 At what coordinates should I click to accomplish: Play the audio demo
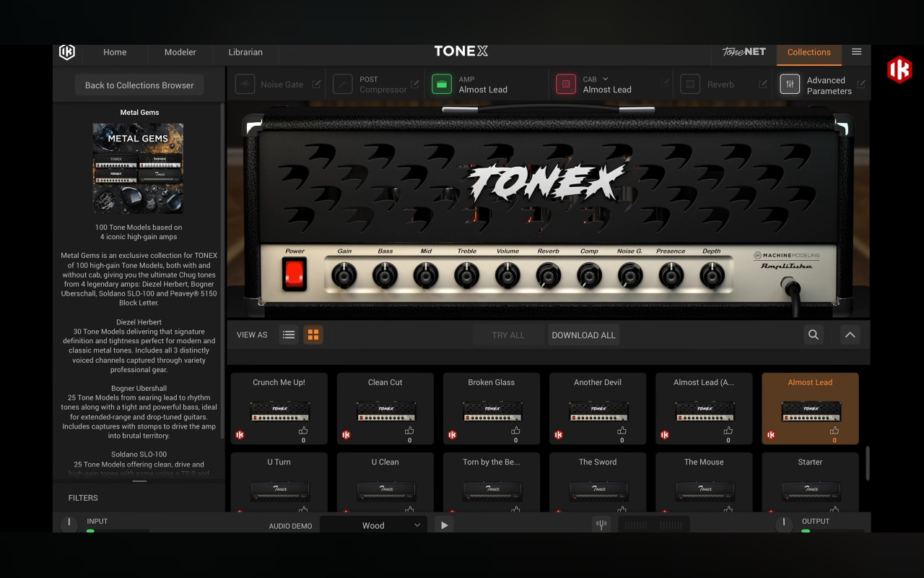click(445, 525)
